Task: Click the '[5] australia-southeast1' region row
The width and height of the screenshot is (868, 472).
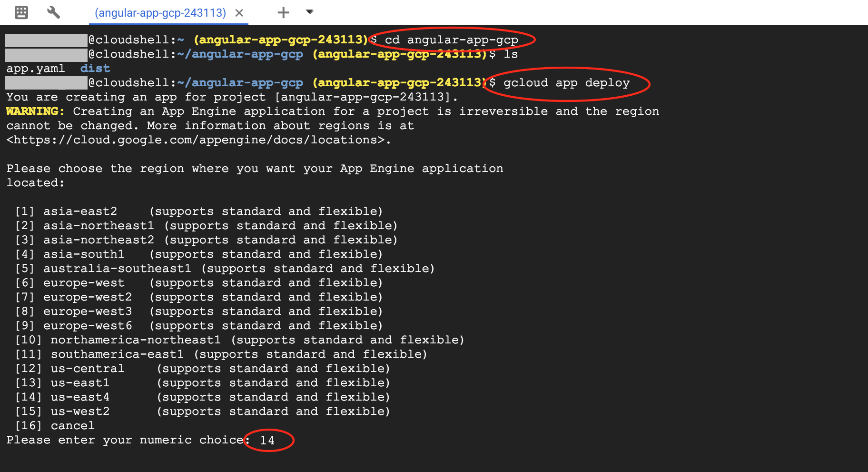Action: click(225, 269)
